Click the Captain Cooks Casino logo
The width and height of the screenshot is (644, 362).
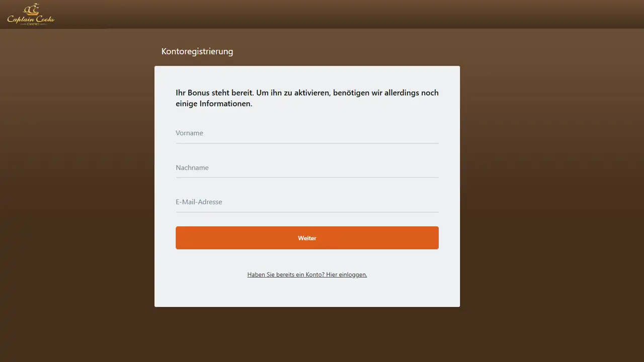(31, 14)
